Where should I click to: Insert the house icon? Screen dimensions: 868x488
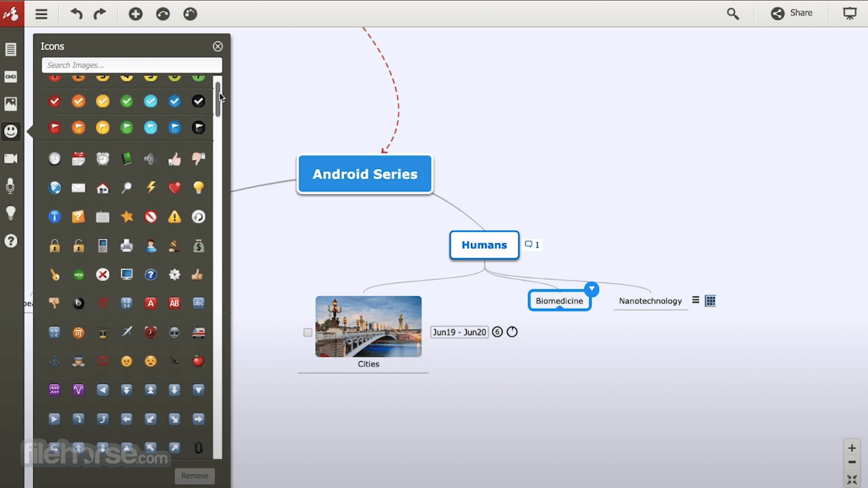102,188
